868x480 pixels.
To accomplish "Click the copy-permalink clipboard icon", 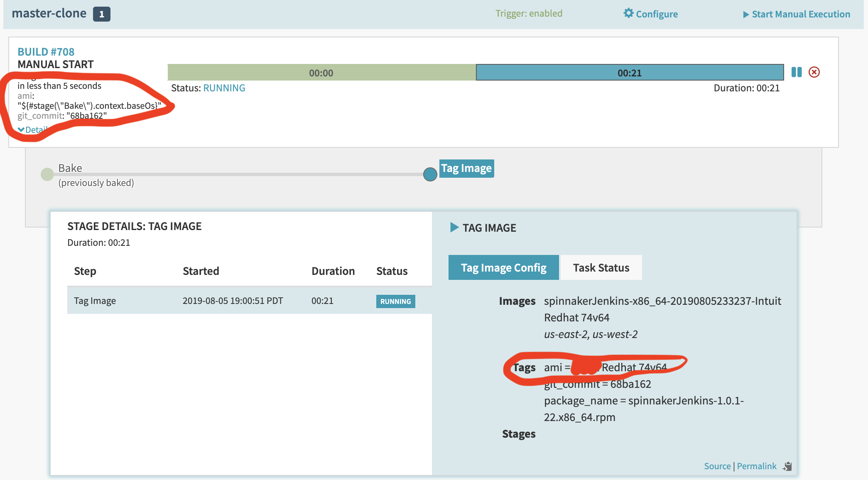I will pos(788,466).
